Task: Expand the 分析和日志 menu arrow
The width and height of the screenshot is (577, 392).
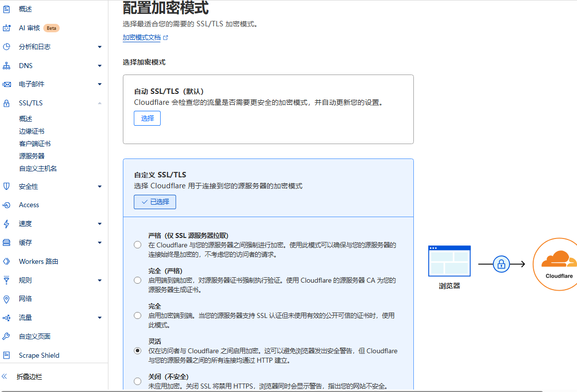Action: tap(99, 47)
